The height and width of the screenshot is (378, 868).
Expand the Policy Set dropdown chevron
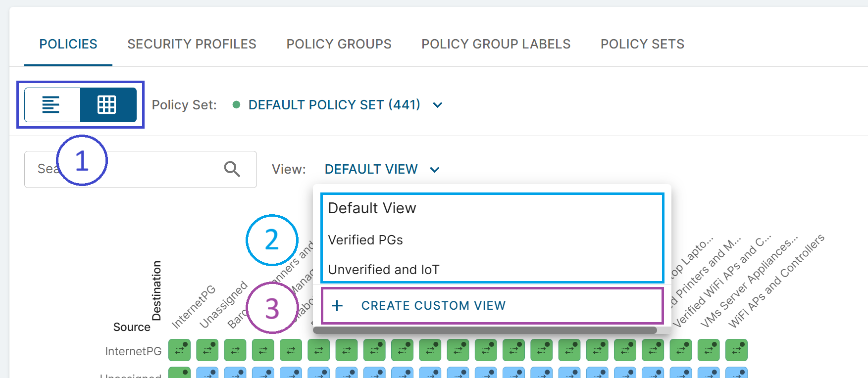click(437, 105)
